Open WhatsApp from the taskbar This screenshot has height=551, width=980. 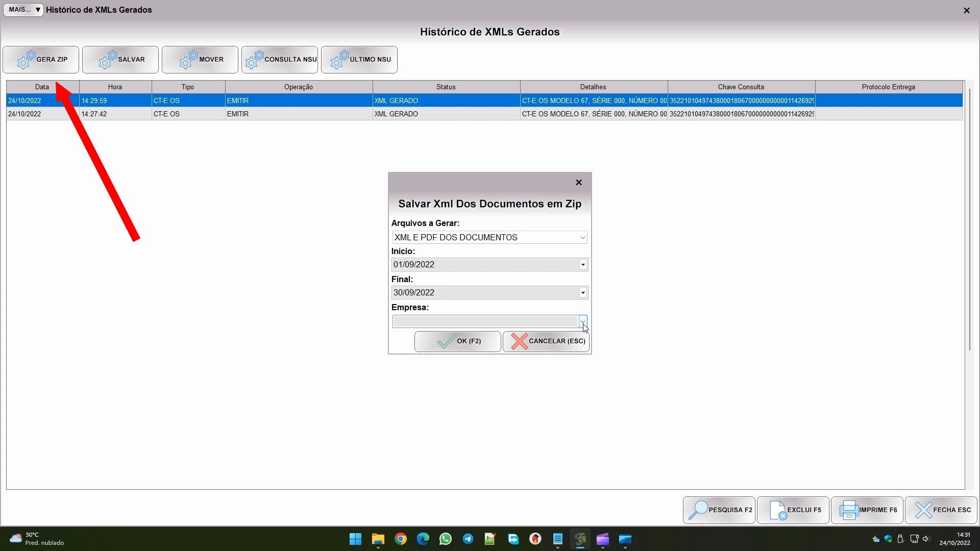tap(446, 539)
